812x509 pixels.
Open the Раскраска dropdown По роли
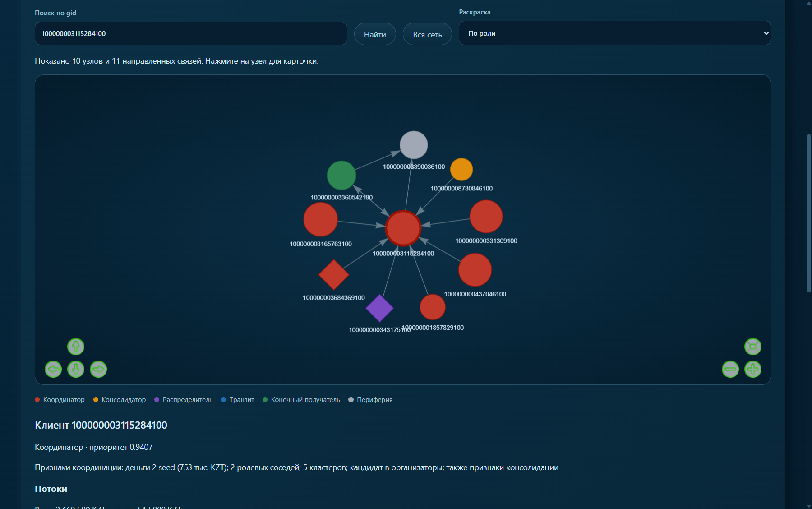[x=615, y=33]
